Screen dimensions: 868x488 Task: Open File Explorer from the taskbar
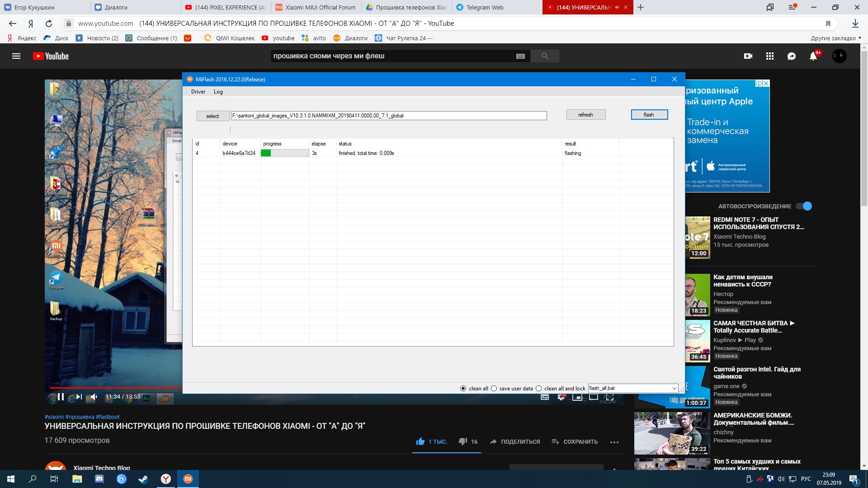[x=77, y=479]
